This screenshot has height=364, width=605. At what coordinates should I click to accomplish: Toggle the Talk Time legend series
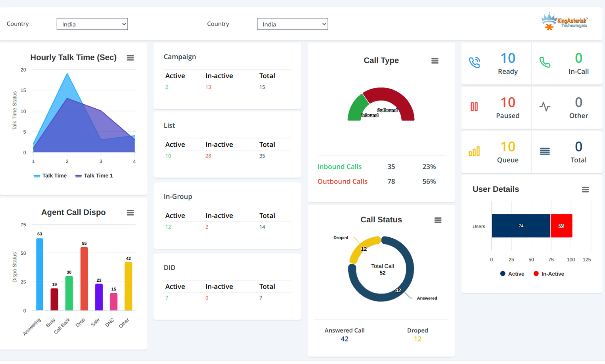[50, 176]
